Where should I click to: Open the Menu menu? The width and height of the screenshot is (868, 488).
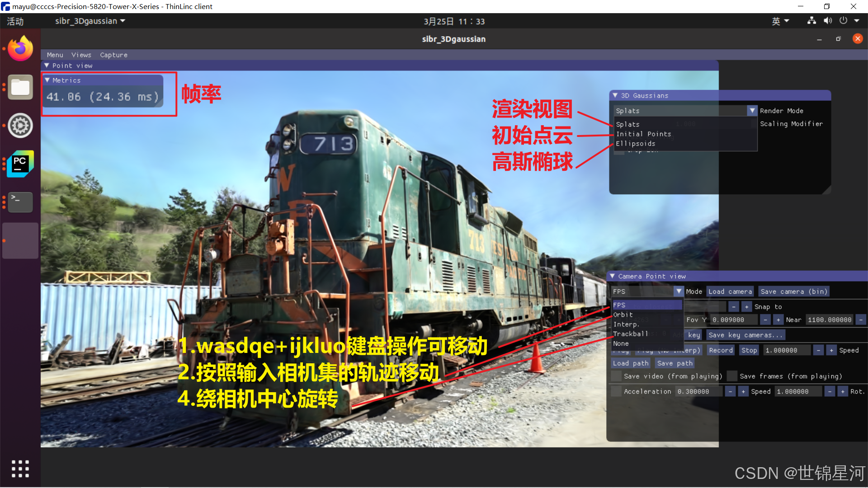click(x=55, y=55)
